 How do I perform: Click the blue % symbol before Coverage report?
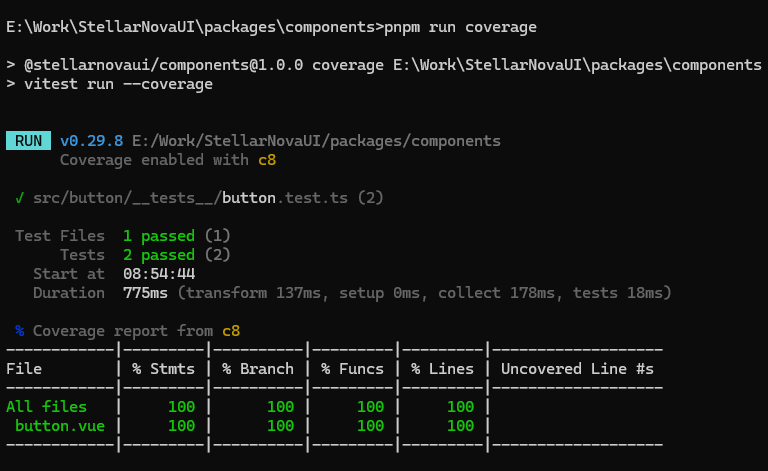20,331
